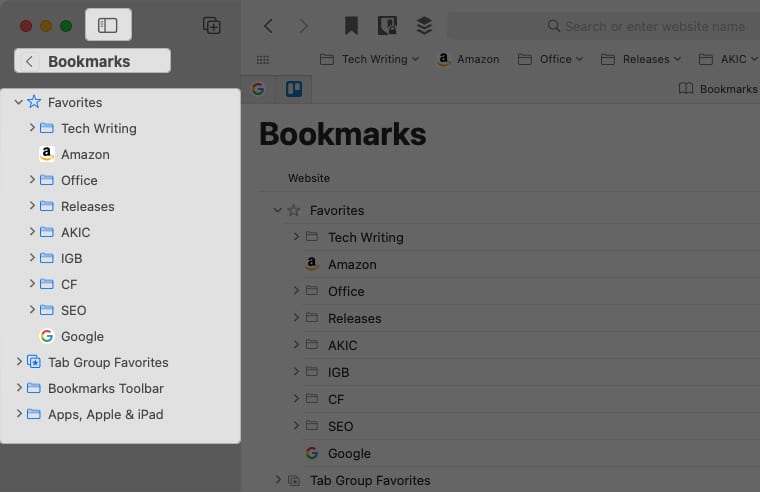Select the Google pinned tab
The width and height of the screenshot is (760, 492).
pos(258,89)
